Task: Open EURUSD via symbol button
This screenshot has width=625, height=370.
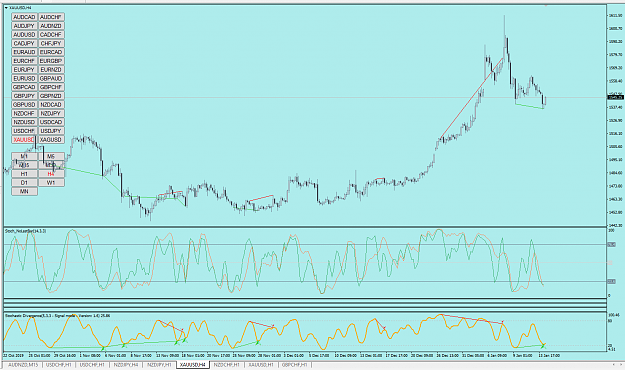Action: point(24,78)
